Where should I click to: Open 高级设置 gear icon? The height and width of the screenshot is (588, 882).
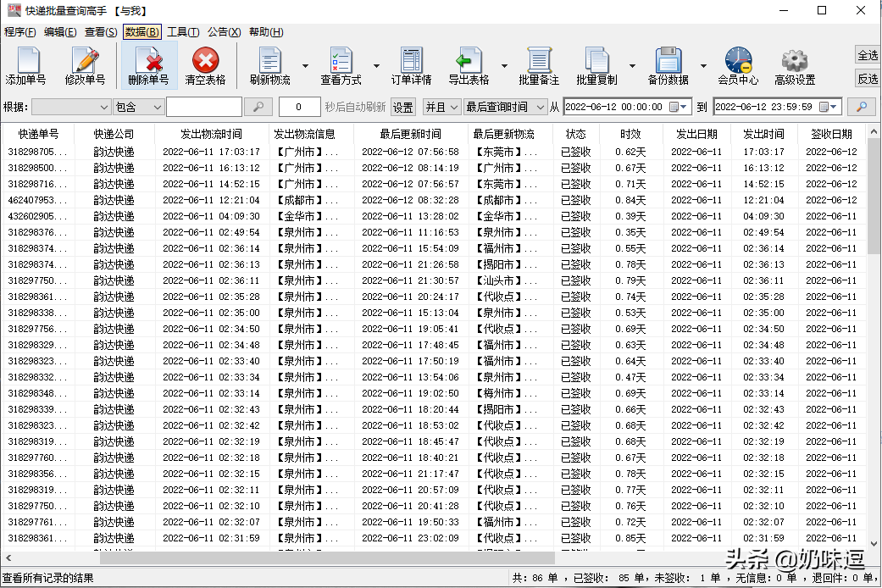(795, 66)
